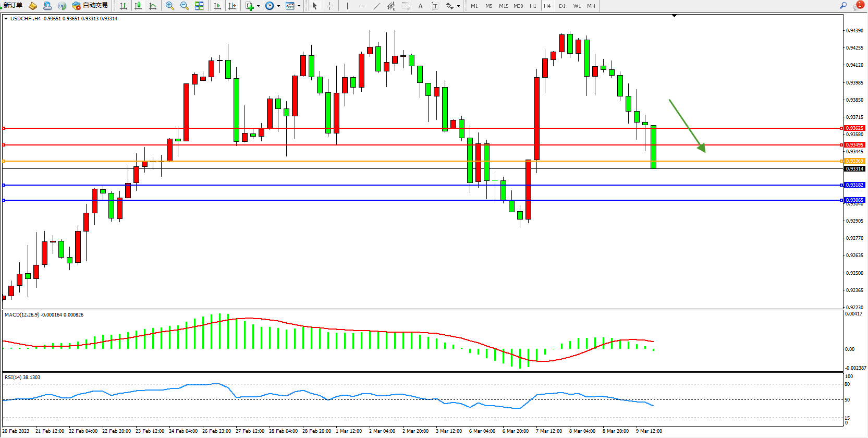Click the tile windows icon
Image resolution: width=868 pixels, height=438 pixels.
tap(199, 6)
